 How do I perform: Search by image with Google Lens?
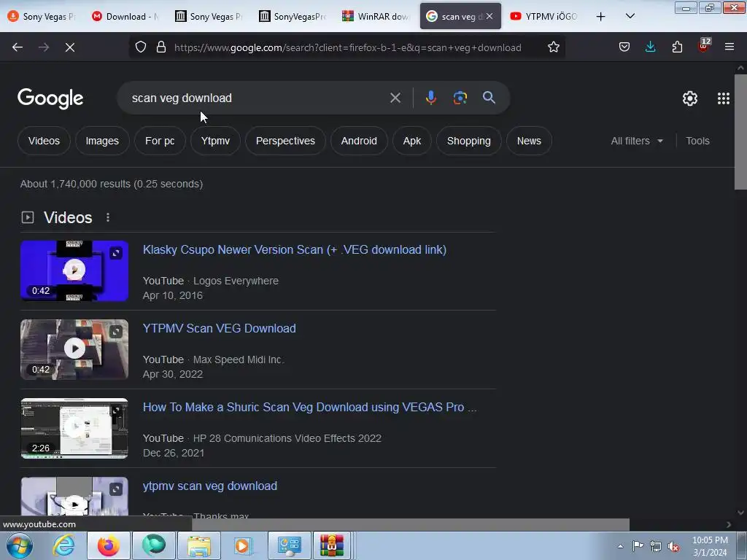click(460, 98)
